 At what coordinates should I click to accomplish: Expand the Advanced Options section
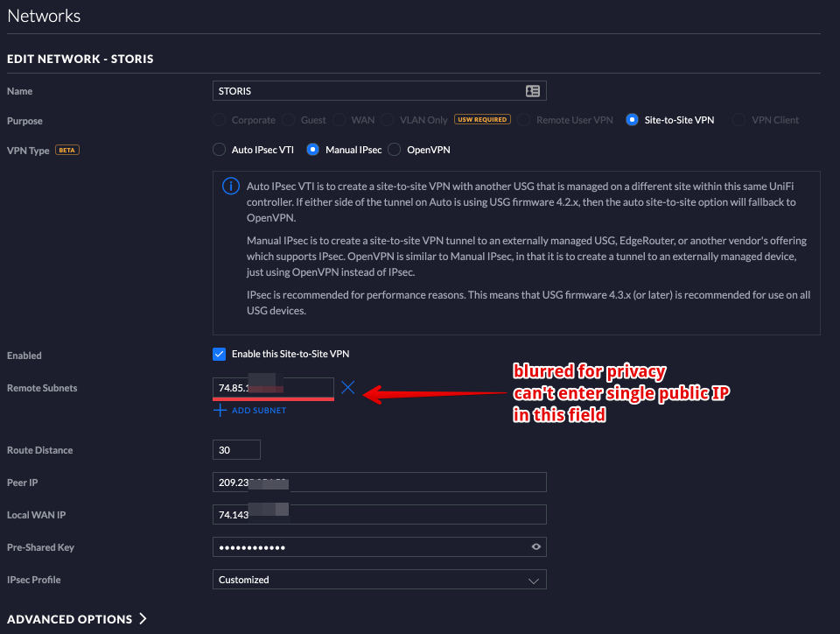point(76,619)
